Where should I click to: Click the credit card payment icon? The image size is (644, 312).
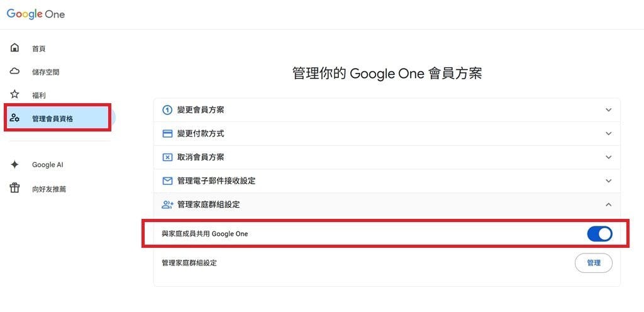click(167, 133)
